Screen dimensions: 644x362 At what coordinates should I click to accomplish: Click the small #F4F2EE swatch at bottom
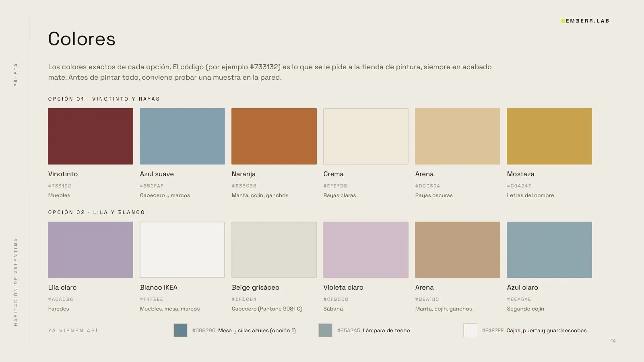(x=471, y=330)
